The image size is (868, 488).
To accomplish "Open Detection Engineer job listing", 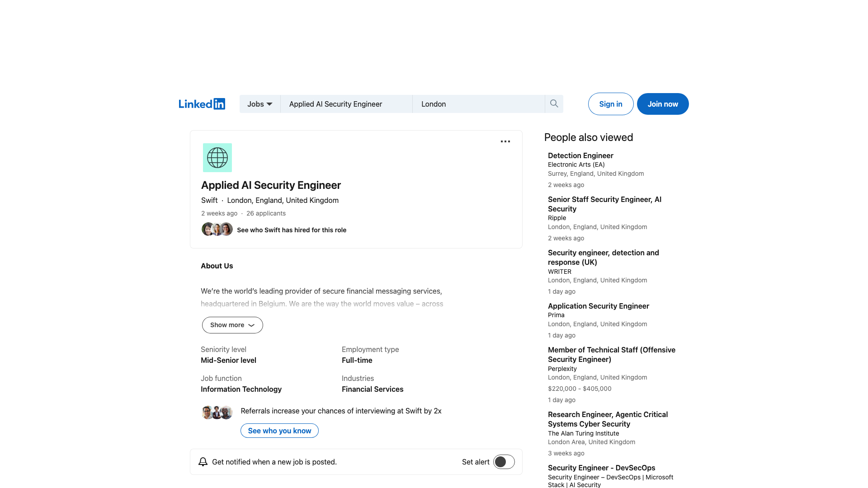I will pos(580,155).
